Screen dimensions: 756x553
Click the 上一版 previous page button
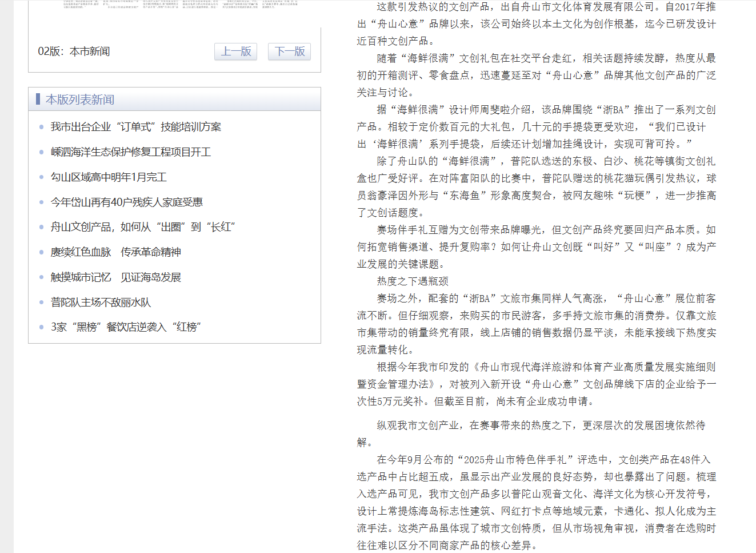pos(235,51)
